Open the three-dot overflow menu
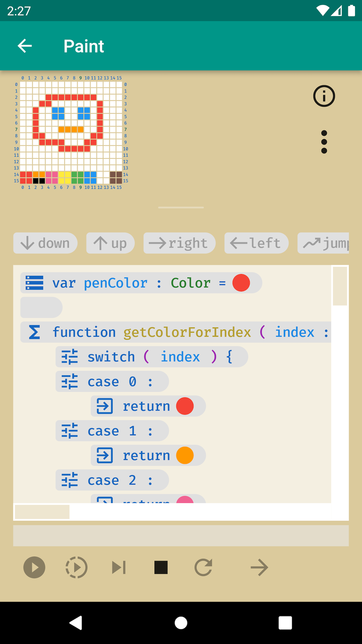362x644 pixels. [324, 142]
